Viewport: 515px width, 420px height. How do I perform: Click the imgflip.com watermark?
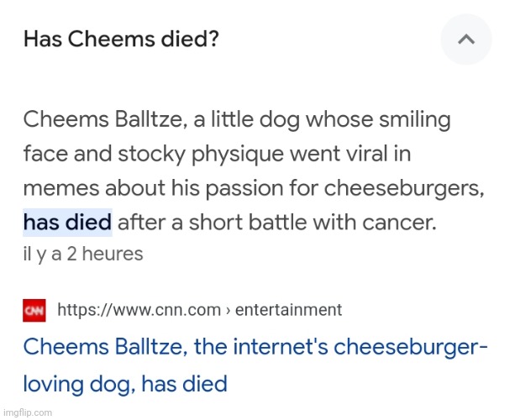pos(27,412)
